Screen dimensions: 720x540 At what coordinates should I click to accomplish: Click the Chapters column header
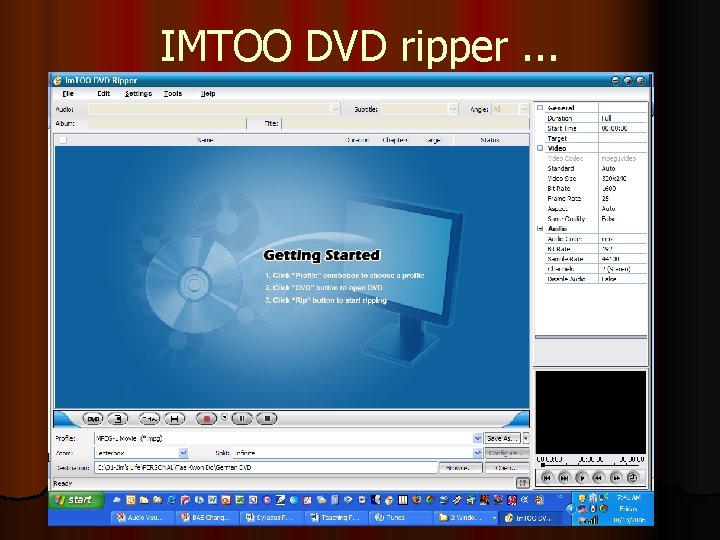395,140
